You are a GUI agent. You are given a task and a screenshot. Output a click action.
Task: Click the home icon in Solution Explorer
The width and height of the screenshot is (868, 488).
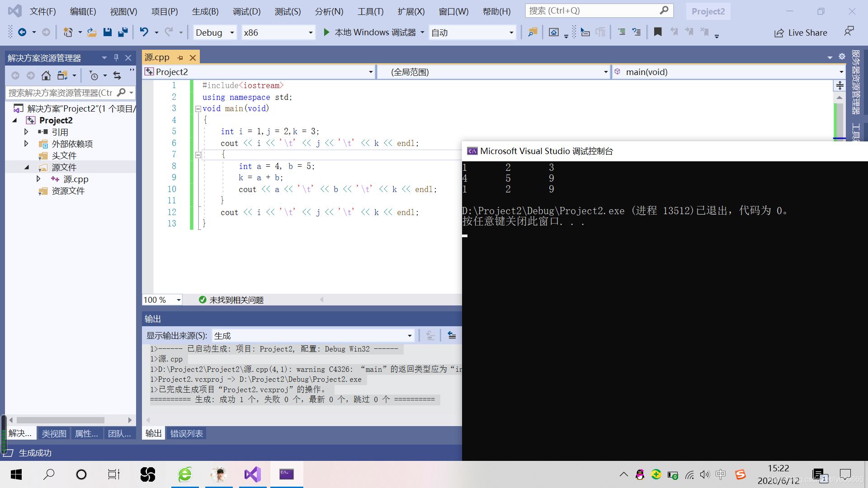click(46, 75)
